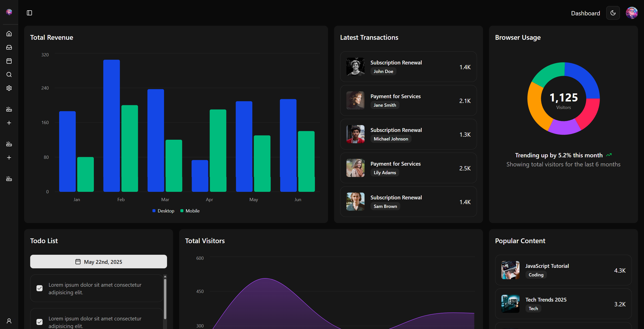
Task: Click John Doe's transaction photo
Action: tap(355, 67)
